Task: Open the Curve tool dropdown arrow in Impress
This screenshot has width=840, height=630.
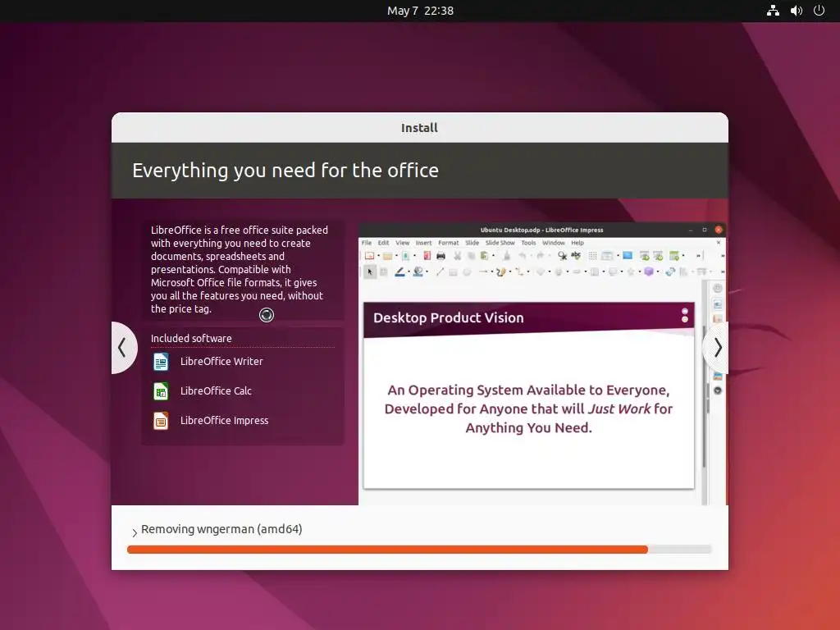Action: [510, 272]
